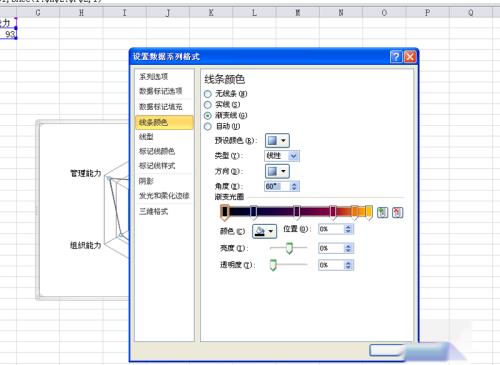This screenshot has height=365, width=500.
Task: Click the 亮度 percent value field
Action: tap(331, 248)
